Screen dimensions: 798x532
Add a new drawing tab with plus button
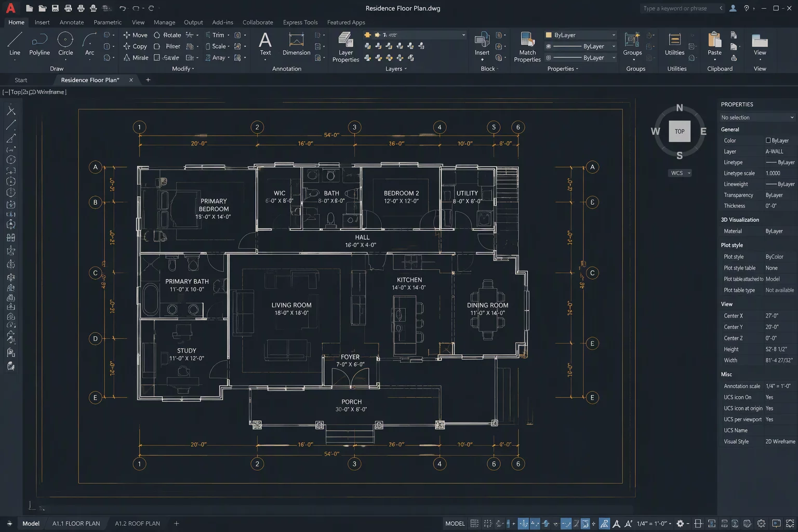pos(148,80)
